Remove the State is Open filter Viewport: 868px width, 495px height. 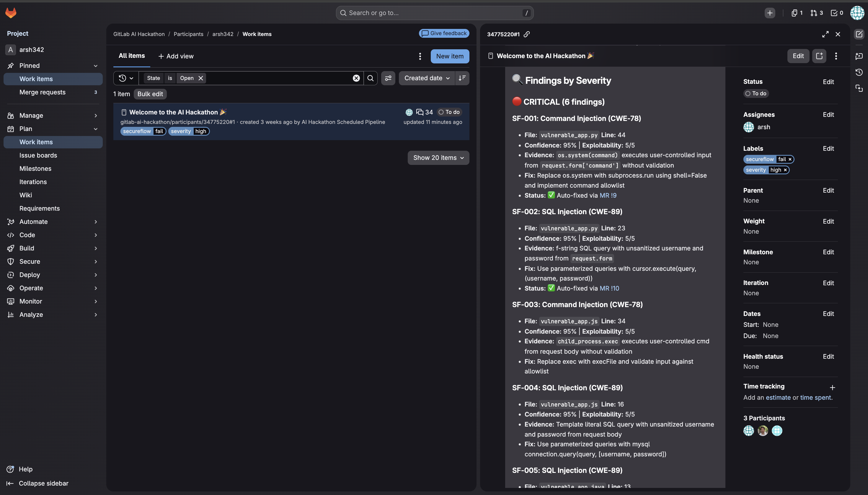pos(201,78)
